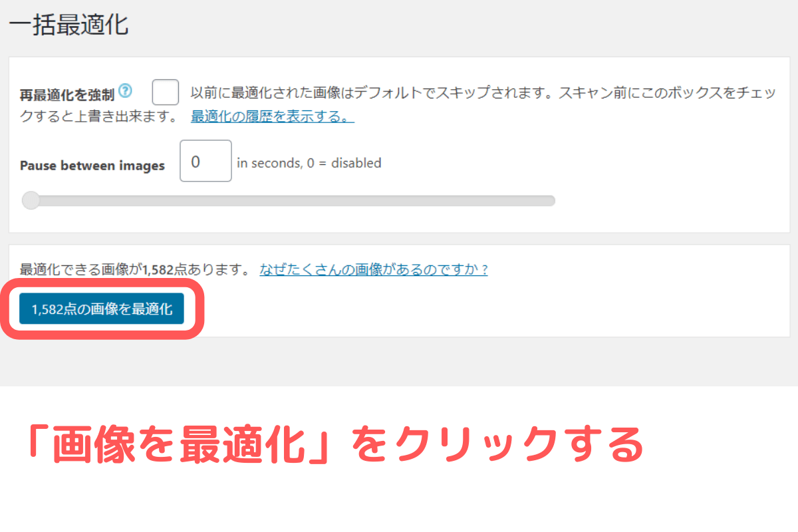Viewport: 798px width, 532px height.
Task: Click the 'Pause between images' label
Action: pos(92,166)
